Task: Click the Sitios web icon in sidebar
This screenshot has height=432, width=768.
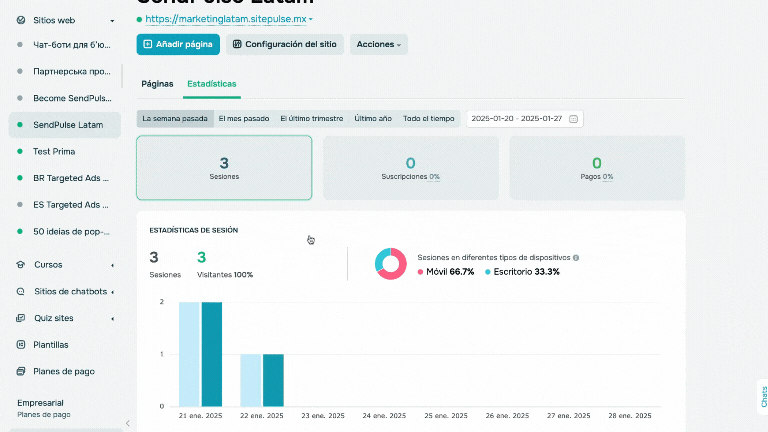Action: [x=21, y=20]
